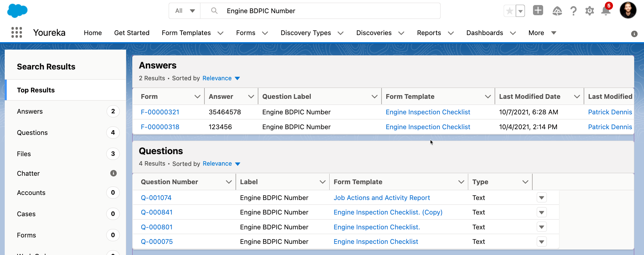
Task: Open the Dashboards tab
Action: tap(484, 33)
